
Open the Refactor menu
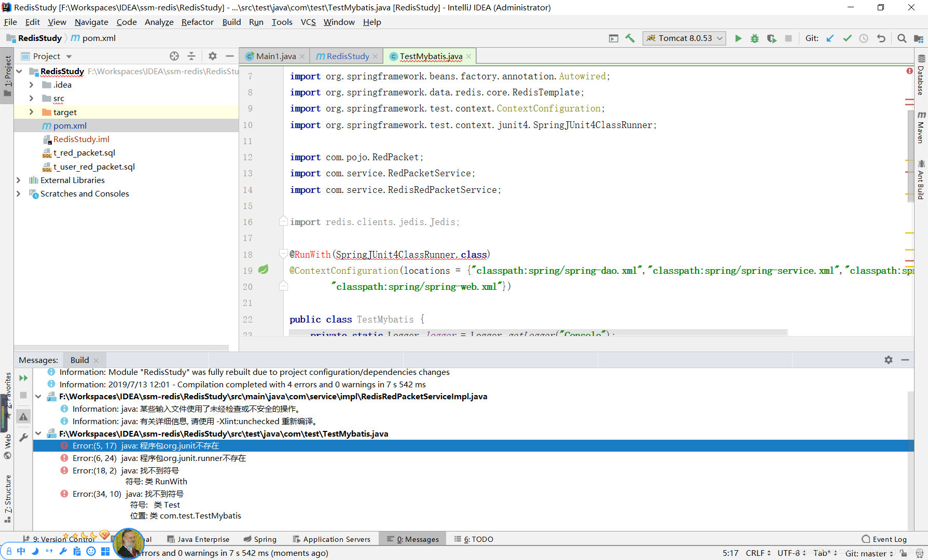point(197,22)
